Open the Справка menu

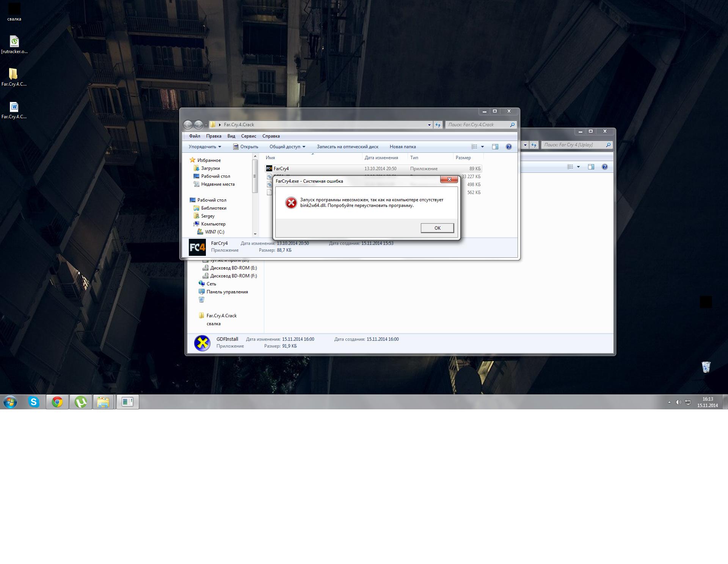(271, 136)
